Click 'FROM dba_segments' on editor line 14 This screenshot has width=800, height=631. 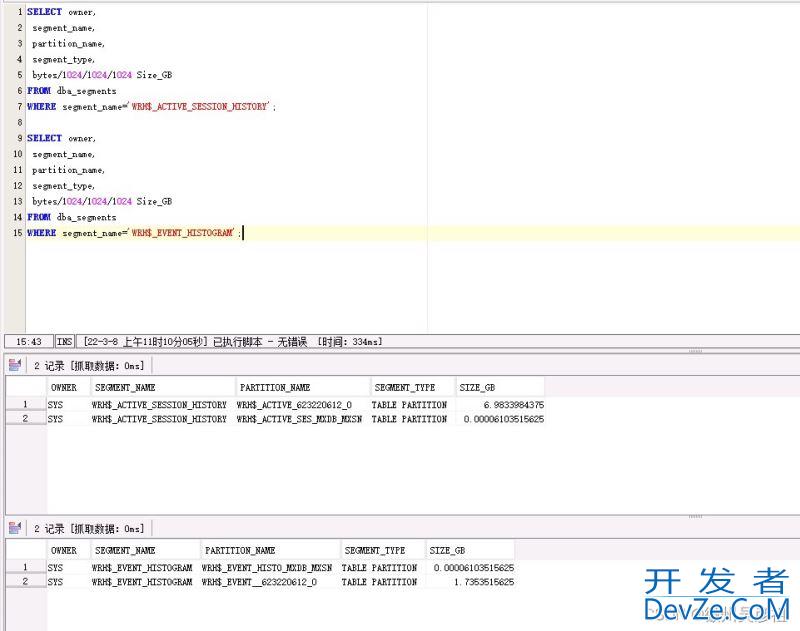pos(72,217)
